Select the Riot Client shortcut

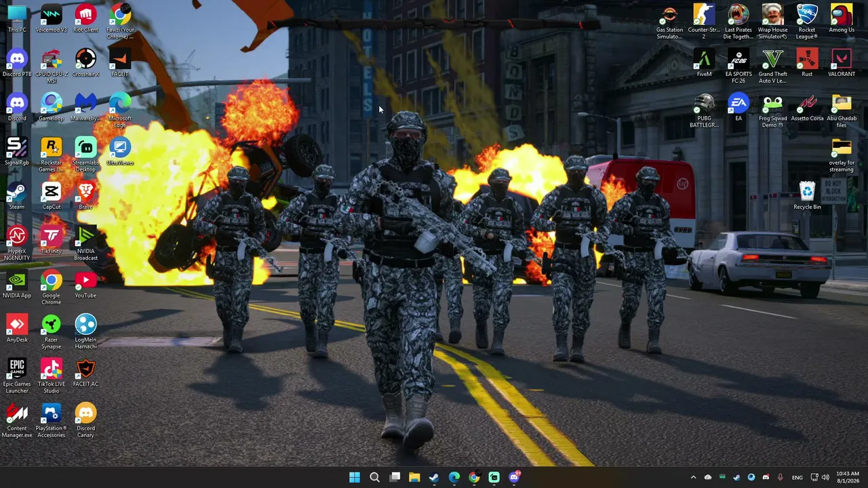(85, 18)
